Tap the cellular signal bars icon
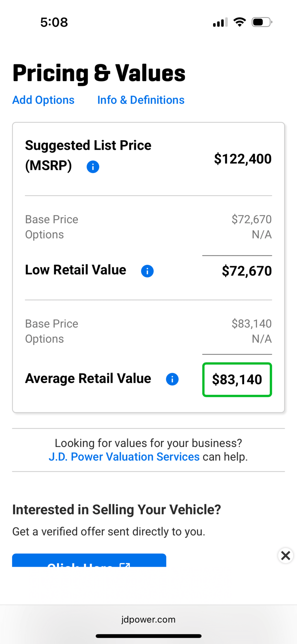 220,22
